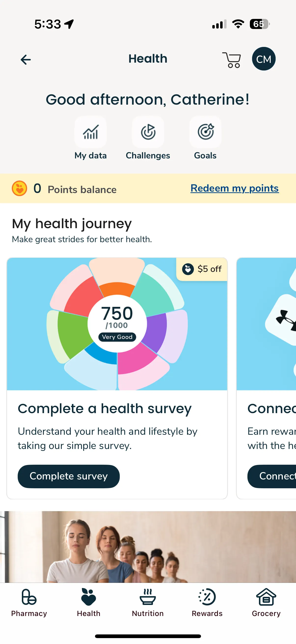
Task: Open My data chart icon
Action: 90,132
